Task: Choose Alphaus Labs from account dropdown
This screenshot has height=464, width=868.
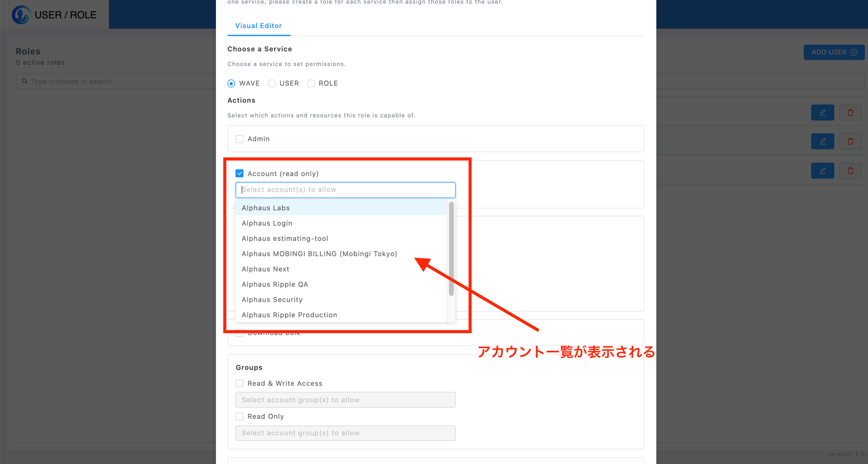Action: 266,208
